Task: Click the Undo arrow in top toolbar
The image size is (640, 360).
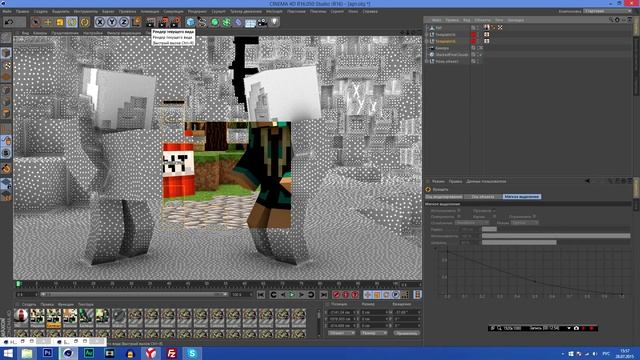Action: pos(9,22)
